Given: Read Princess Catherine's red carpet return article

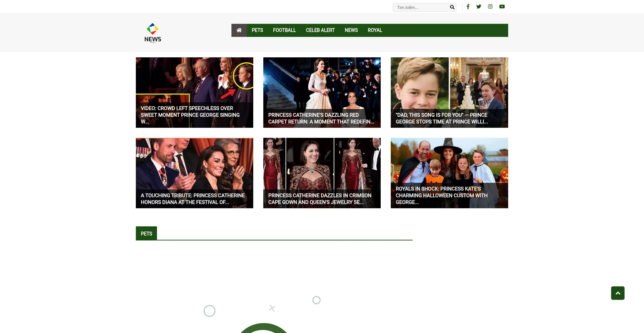Looking at the screenshot, I should (322, 93).
